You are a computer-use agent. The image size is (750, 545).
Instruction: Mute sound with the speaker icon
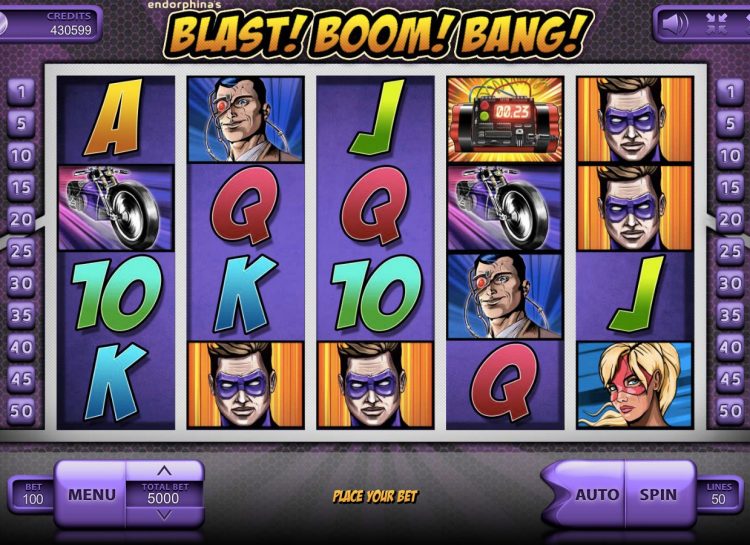(x=674, y=23)
